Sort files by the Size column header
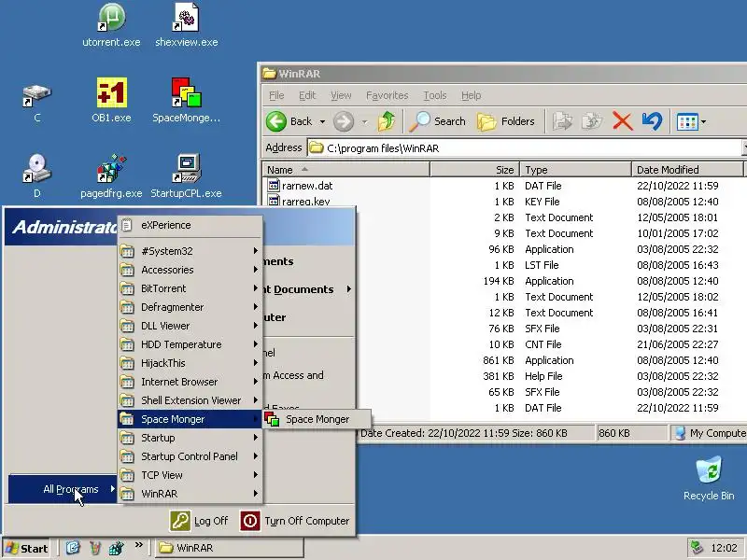 tap(475, 170)
